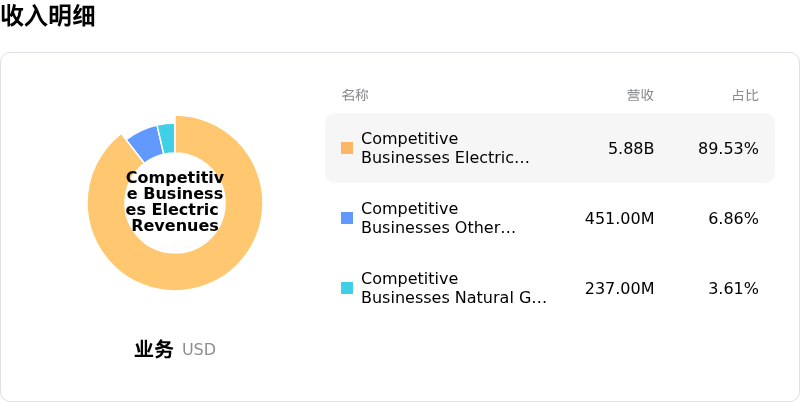Sort by the 营收 column header

(640, 95)
